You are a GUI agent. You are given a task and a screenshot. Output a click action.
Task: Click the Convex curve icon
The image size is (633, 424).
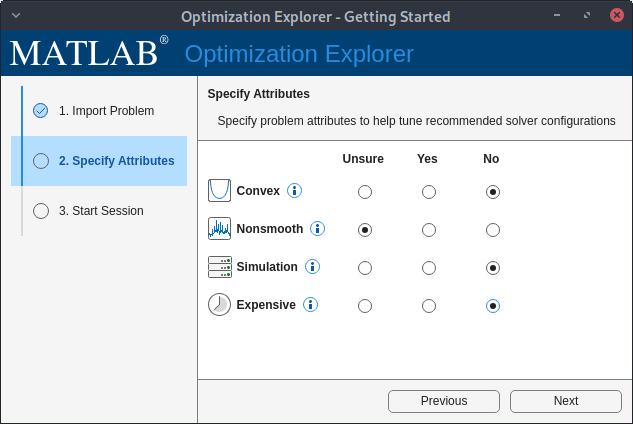coord(219,190)
